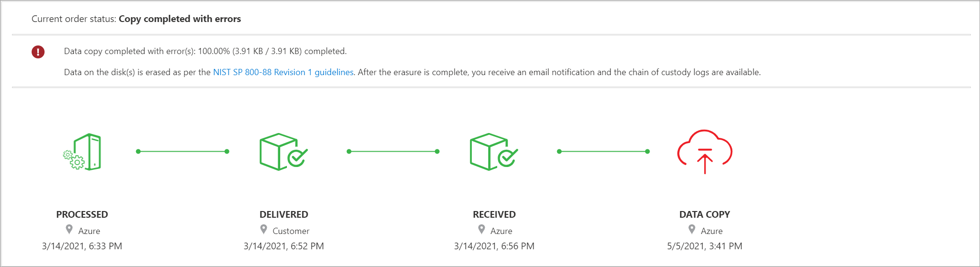Click the data copy completed error message
The width and height of the screenshot is (980, 267).
(x=205, y=51)
